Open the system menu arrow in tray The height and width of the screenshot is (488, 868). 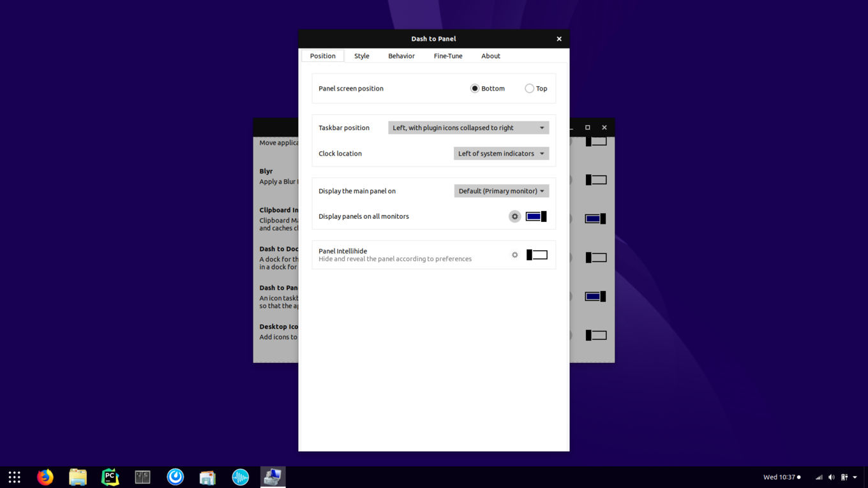pyautogui.click(x=855, y=477)
